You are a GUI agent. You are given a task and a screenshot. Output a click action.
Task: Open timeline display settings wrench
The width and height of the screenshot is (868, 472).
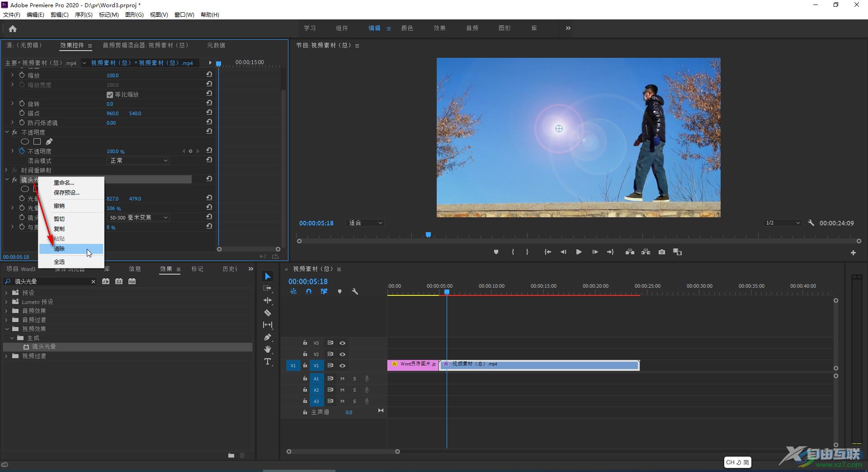pyautogui.click(x=355, y=292)
